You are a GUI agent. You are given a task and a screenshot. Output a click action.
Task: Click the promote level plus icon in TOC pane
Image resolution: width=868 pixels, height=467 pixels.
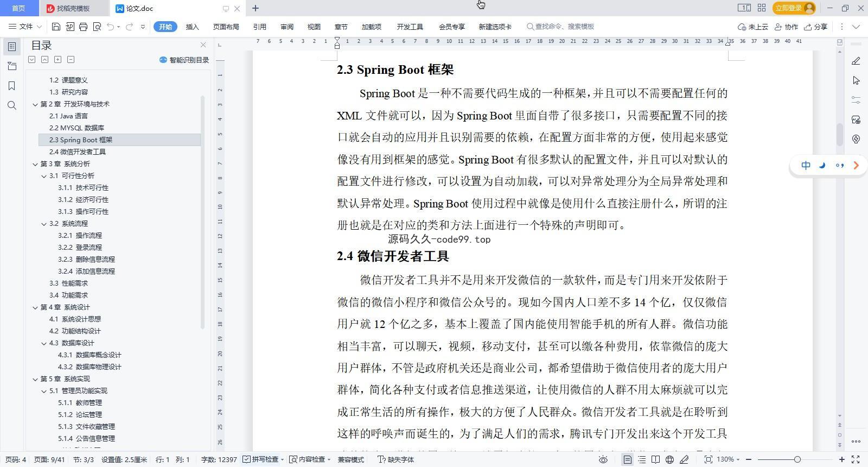pos(58,60)
